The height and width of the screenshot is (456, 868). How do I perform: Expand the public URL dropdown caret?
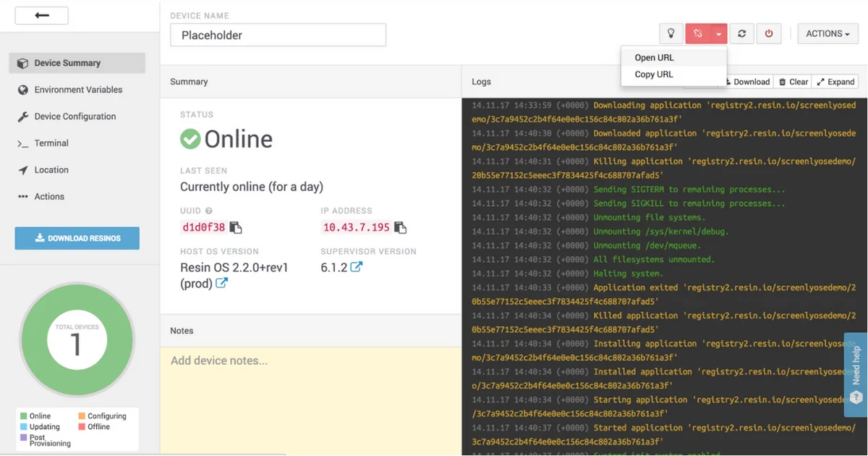(x=718, y=34)
